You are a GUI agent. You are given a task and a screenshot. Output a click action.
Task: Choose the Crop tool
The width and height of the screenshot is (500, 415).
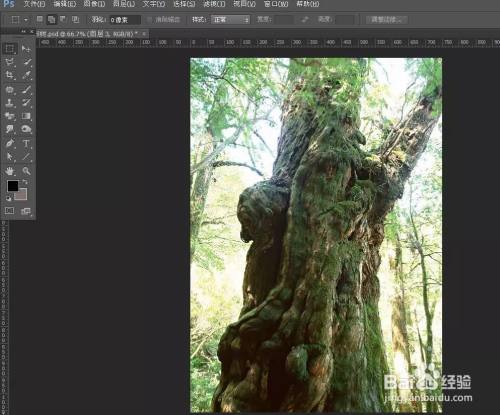10,75
